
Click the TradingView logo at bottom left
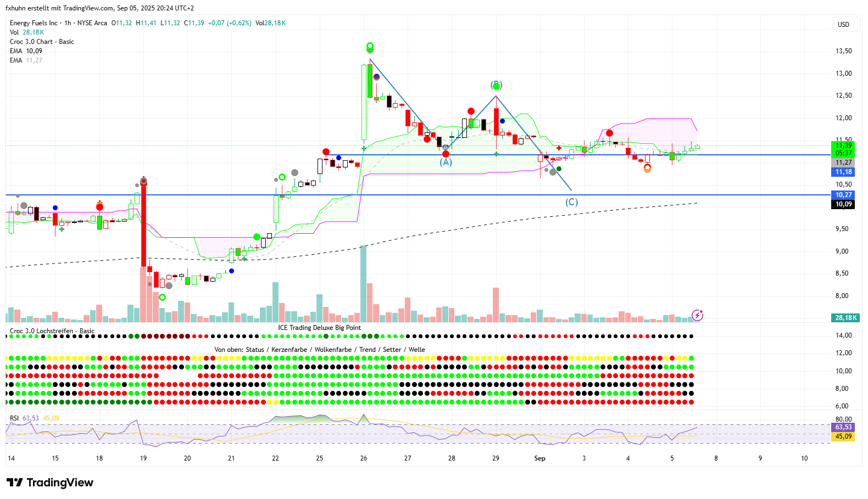(50, 483)
